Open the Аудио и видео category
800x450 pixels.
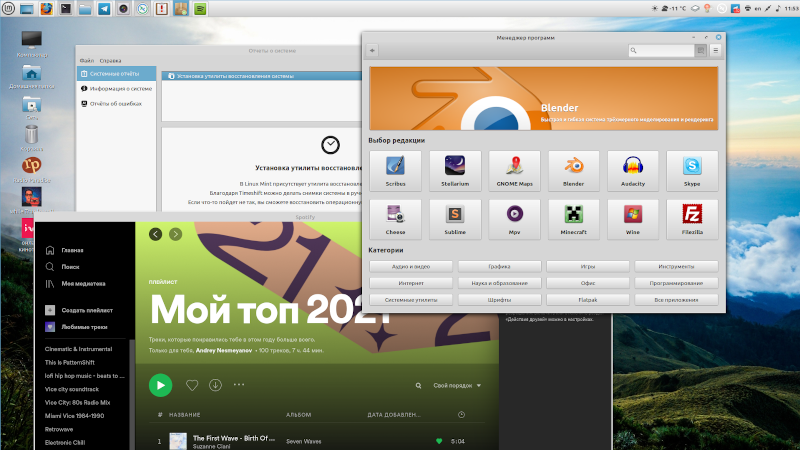pyautogui.click(x=411, y=267)
